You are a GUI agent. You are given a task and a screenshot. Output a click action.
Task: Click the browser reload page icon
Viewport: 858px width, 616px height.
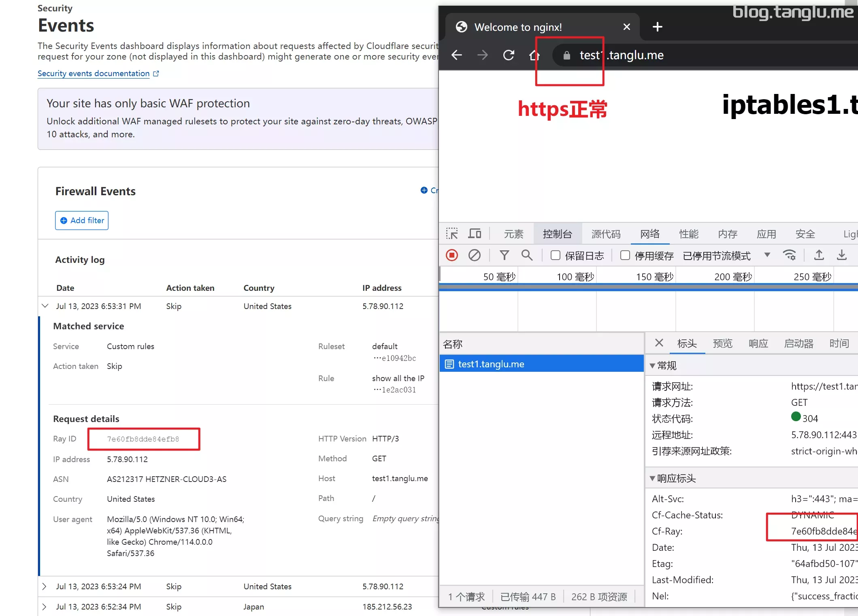pyautogui.click(x=509, y=55)
